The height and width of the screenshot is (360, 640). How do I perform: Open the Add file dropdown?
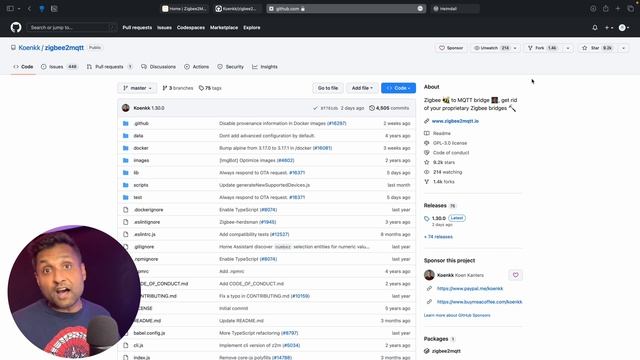(362, 88)
